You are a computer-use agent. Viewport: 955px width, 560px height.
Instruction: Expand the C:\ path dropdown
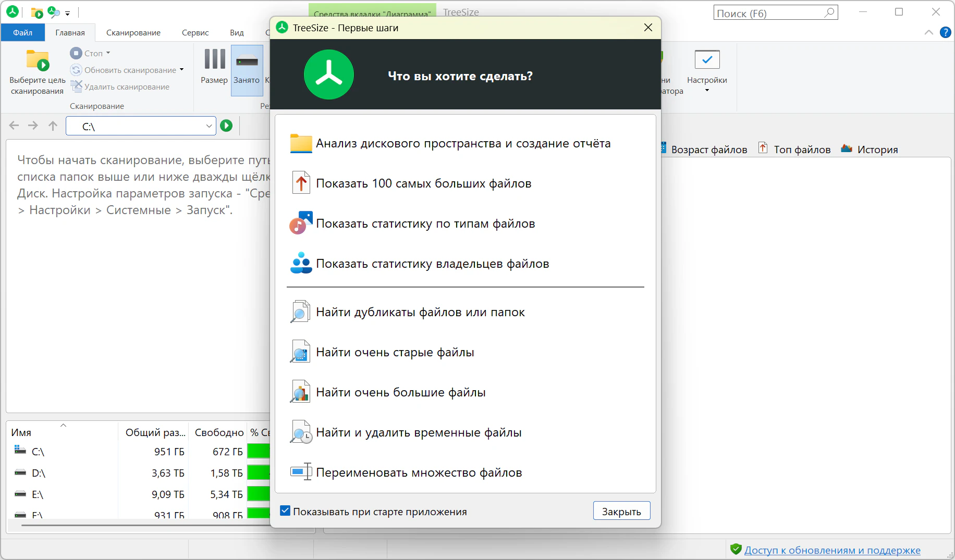click(209, 126)
